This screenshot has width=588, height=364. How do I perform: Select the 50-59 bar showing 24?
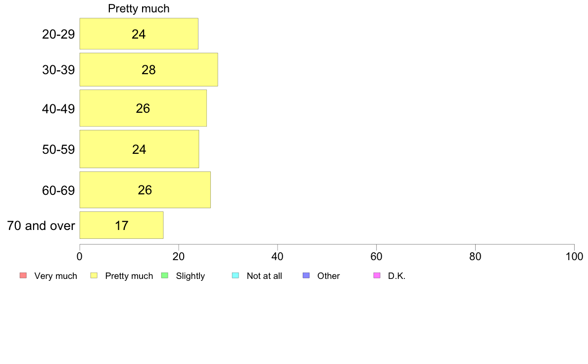(139, 149)
